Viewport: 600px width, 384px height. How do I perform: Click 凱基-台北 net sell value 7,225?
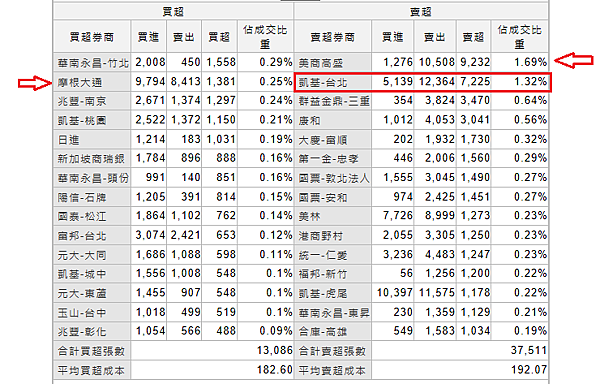point(475,81)
